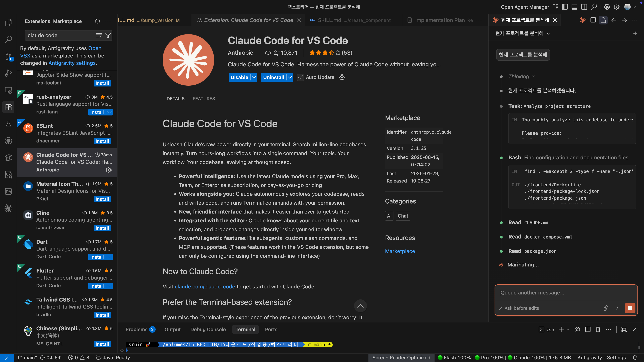This screenshot has height=362, width=644.
Task: Switch to the FEATURES tab
Action: (x=203, y=99)
